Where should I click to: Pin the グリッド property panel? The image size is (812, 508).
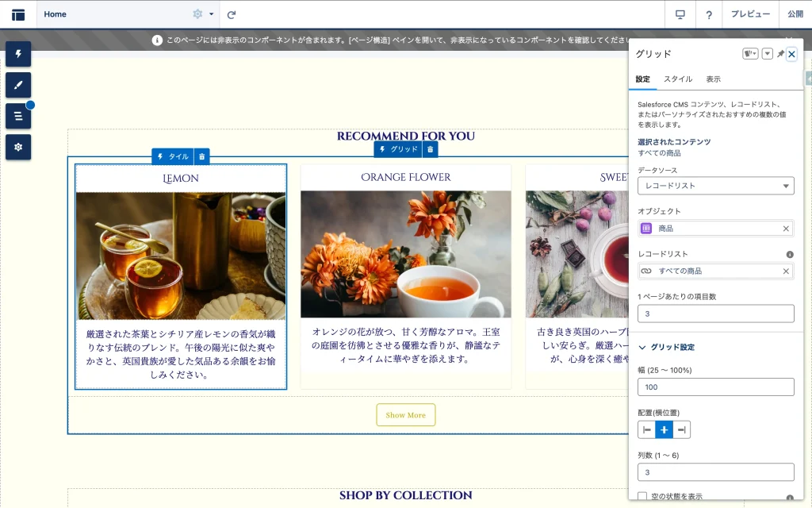pos(780,54)
